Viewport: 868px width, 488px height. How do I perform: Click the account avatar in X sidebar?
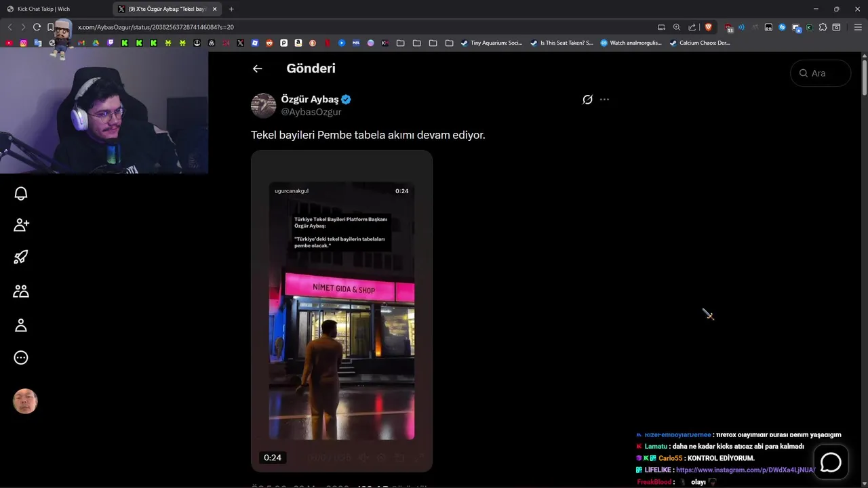coord(25,401)
